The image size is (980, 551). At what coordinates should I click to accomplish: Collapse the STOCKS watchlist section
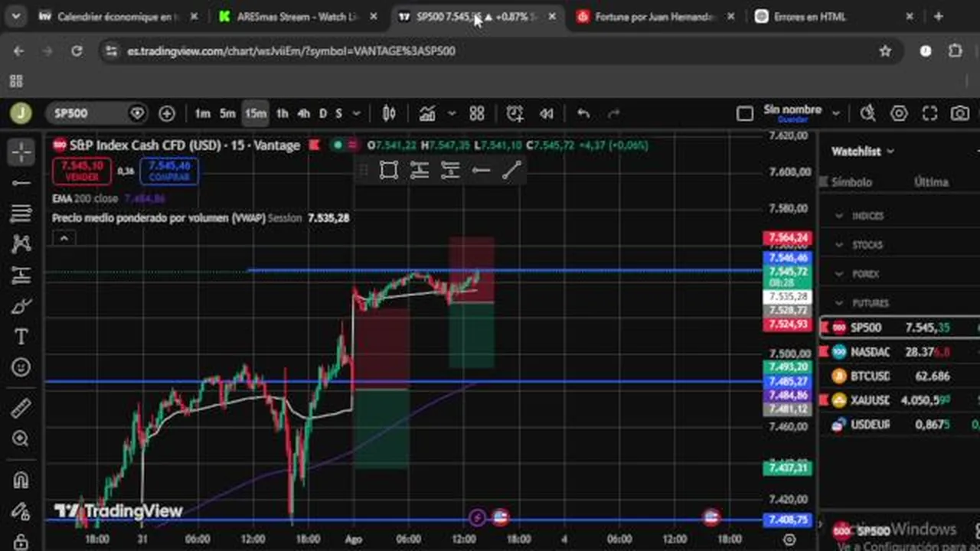click(x=839, y=245)
